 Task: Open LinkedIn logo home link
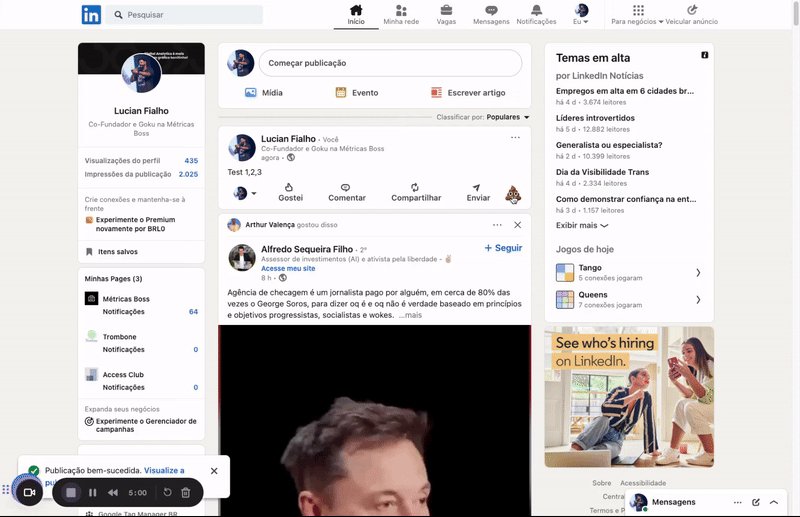pos(91,15)
